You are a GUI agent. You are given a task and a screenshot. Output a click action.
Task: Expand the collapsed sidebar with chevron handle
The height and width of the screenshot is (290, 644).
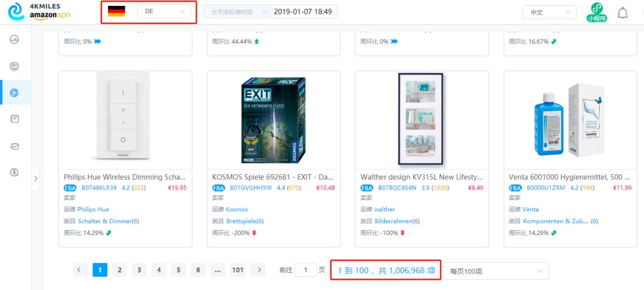[x=36, y=178]
